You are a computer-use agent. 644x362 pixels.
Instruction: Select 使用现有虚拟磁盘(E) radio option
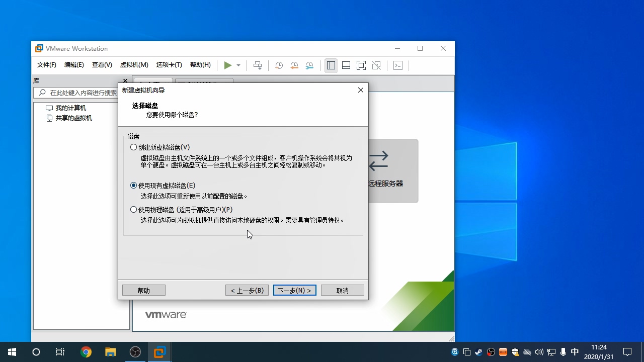tap(163, 186)
